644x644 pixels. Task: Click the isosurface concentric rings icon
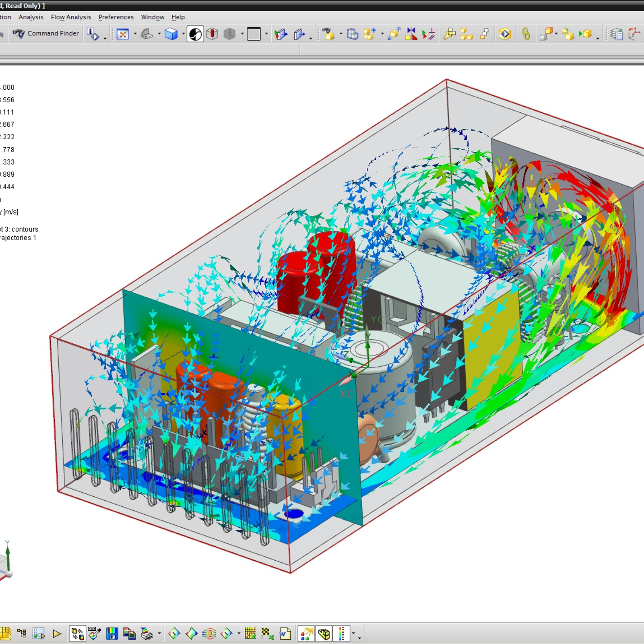(209, 634)
